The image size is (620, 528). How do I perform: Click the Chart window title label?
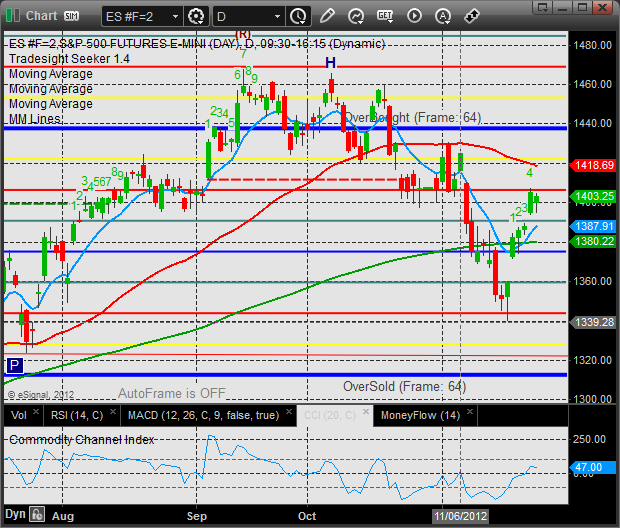click(42, 16)
